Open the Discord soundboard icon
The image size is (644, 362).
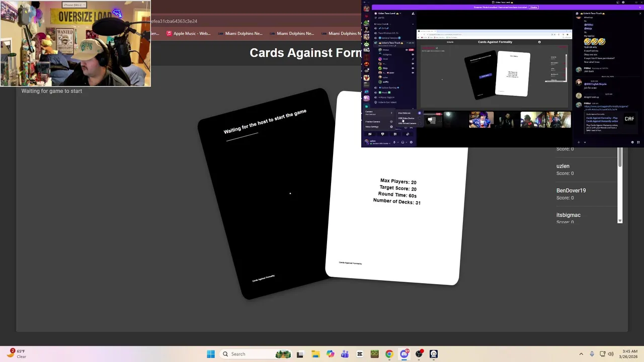408,134
